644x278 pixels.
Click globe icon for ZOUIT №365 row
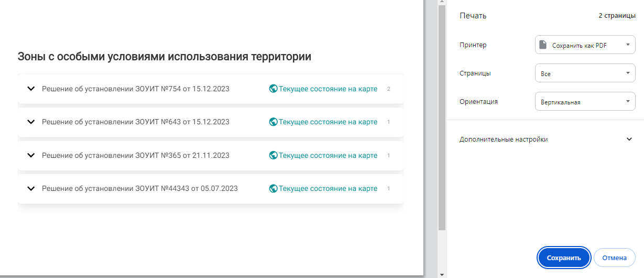[273, 155]
